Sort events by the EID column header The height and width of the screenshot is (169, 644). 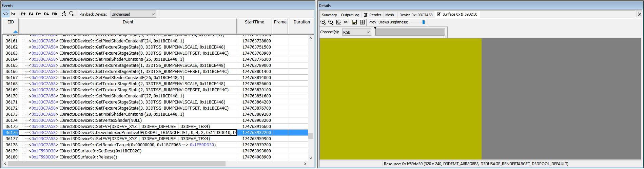[x=11, y=22]
